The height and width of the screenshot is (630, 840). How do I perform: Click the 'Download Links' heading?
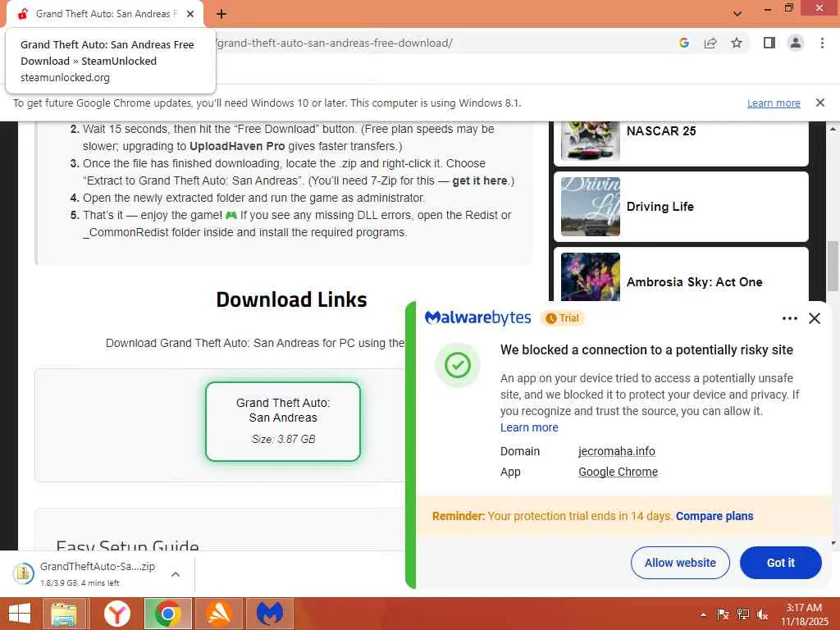pyautogui.click(x=291, y=299)
